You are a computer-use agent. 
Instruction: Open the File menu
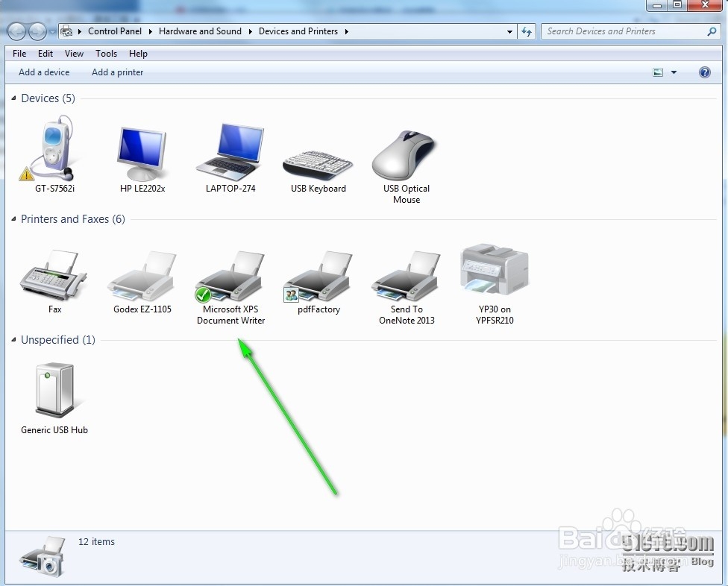point(19,54)
